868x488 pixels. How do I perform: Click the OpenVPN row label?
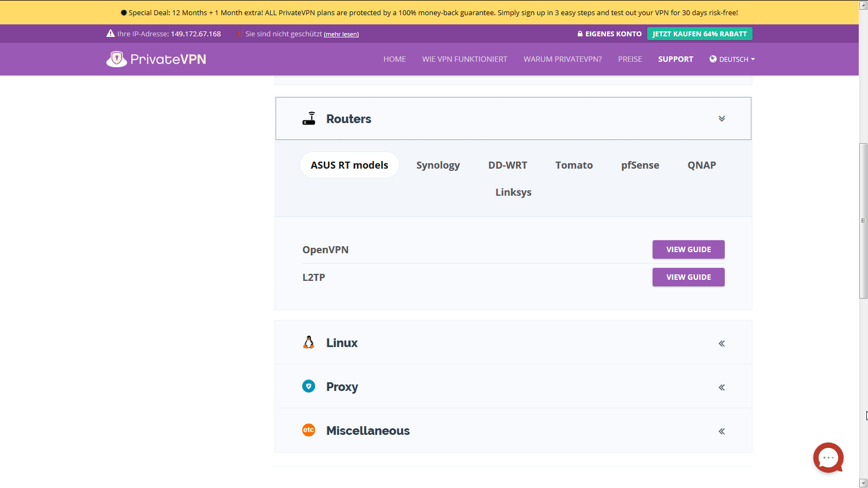click(x=325, y=249)
